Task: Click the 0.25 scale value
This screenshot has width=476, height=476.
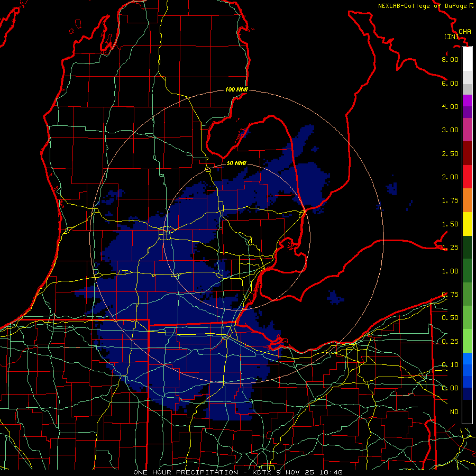Action: [450, 342]
